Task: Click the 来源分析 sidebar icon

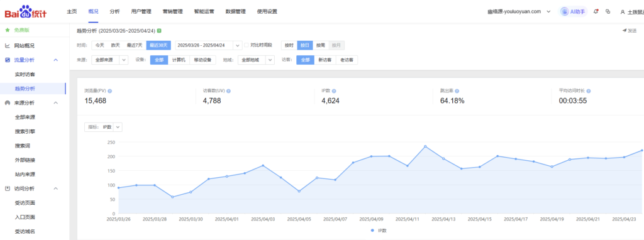Action: pyautogui.click(x=8, y=102)
